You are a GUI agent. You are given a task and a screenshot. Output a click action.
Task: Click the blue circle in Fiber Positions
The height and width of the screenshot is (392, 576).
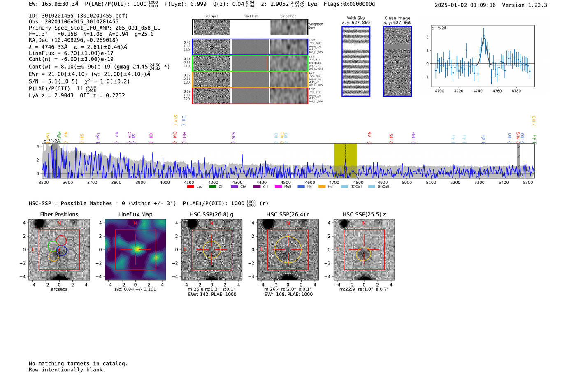point(62,251)
